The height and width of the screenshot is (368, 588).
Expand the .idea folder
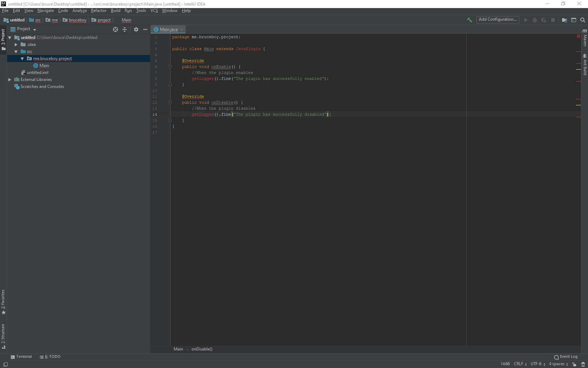point(16,45)
